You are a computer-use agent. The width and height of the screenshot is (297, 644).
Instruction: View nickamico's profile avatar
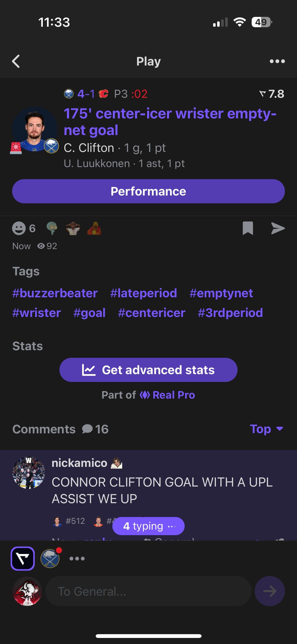click(x=29, y=473)
